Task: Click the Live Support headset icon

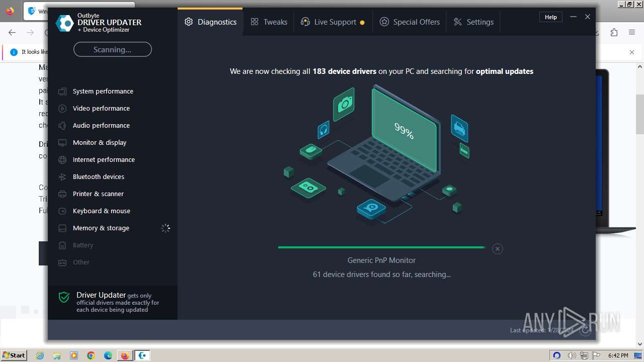Action: click(305, 22)
